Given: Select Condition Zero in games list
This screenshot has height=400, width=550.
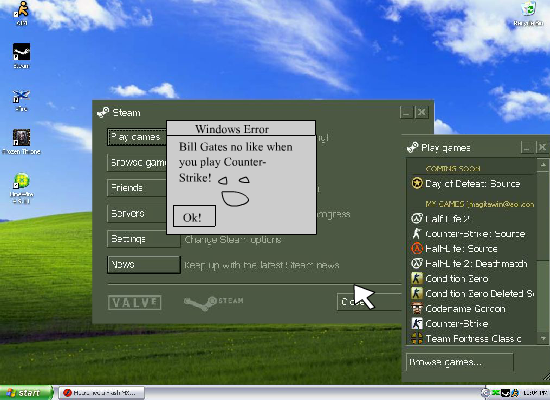Looking at the screenshot, I should (472, 279).
